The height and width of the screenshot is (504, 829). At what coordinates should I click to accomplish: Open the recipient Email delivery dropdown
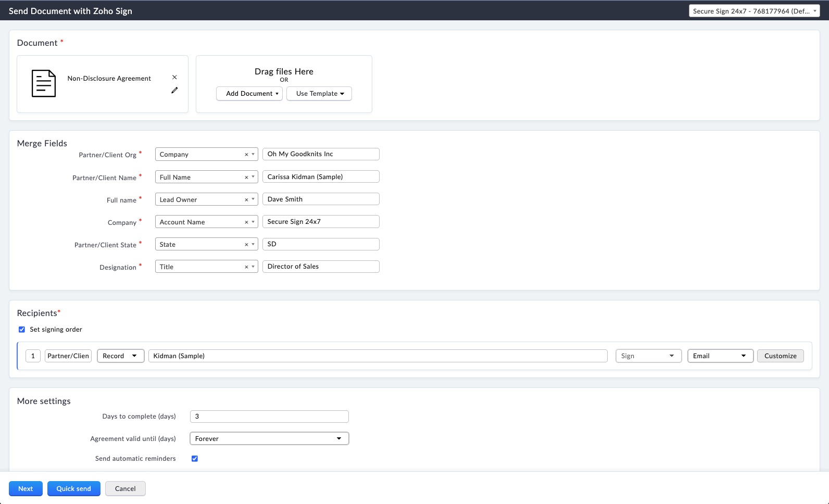[x=720, y=356]
